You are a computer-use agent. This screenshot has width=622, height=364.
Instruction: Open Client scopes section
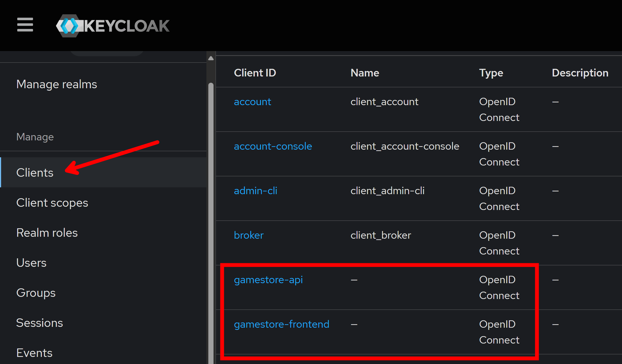52,203
